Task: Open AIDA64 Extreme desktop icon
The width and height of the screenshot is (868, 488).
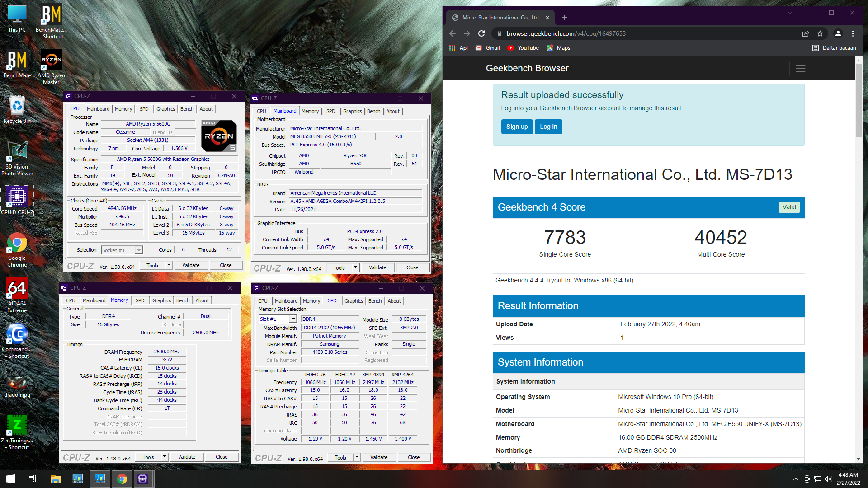Action: (x=17, y=295)
